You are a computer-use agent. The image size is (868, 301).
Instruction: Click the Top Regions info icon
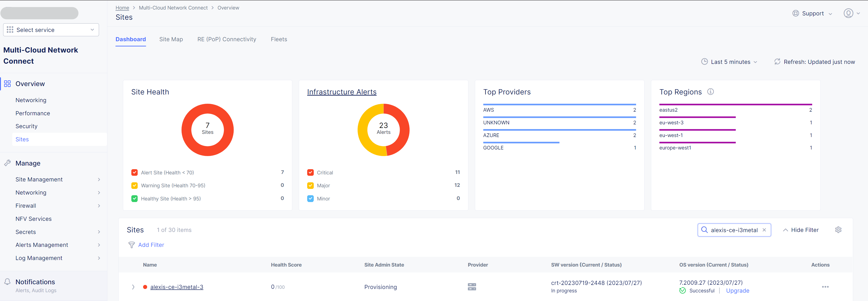pyautogui.click(x=710, y=92)
